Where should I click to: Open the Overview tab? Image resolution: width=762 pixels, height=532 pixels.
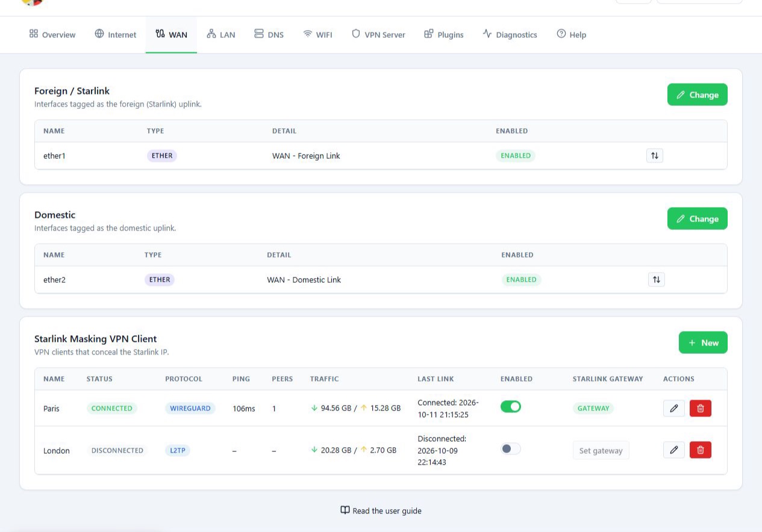pos(52,34)
